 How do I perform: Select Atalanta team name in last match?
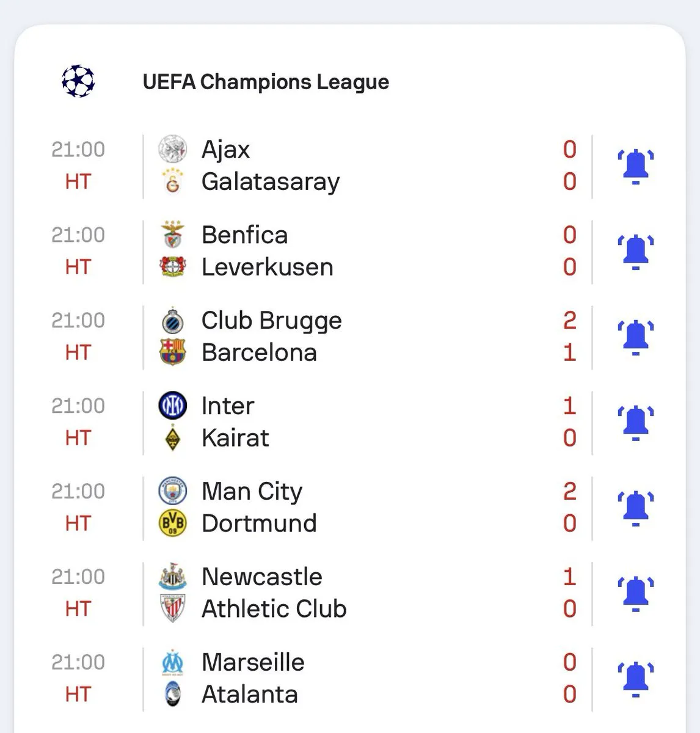click(x=249, y=695)
